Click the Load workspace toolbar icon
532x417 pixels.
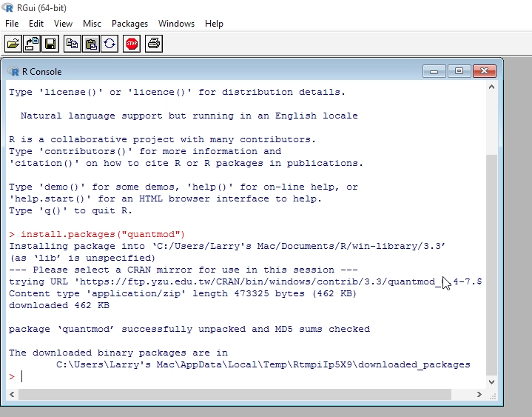pyautogui.click(x=32, y=44)
